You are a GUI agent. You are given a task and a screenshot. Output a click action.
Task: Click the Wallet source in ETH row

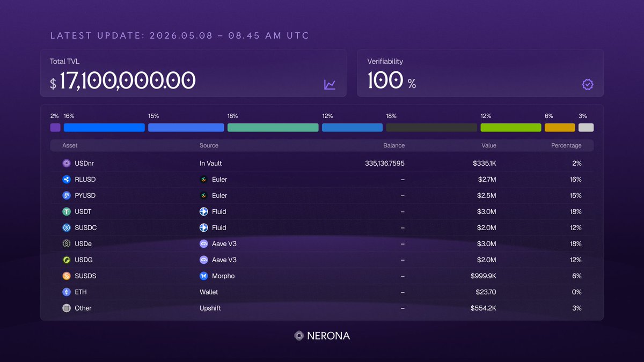coord(209,292)
